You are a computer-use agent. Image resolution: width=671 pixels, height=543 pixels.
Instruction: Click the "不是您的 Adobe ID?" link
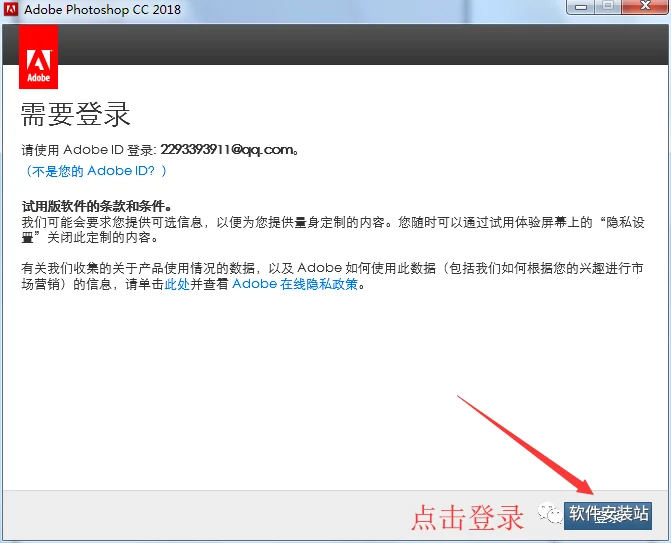94,171
